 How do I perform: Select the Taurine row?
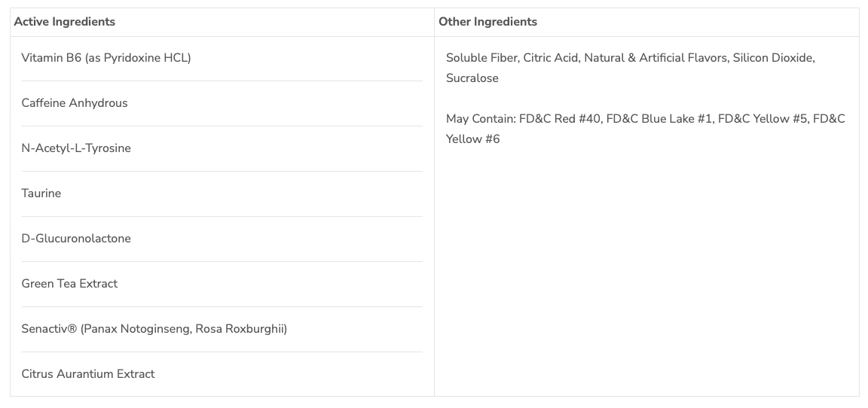41,193
